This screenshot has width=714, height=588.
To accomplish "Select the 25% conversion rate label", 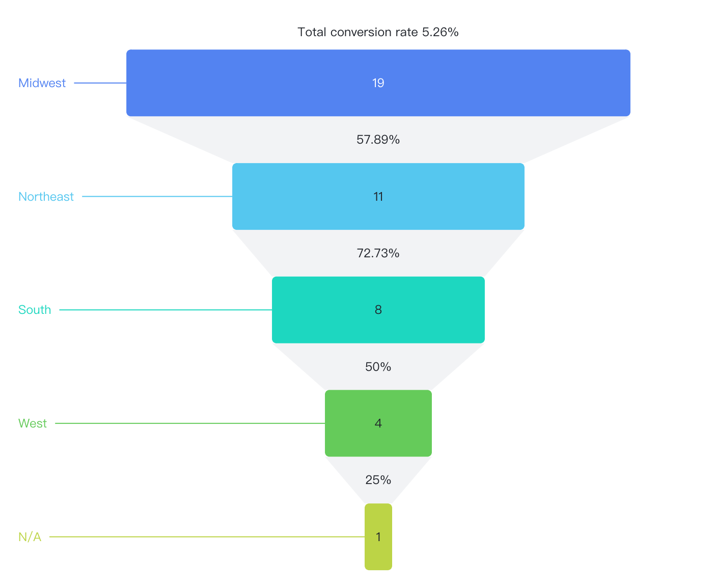I will tap(378, 480).
